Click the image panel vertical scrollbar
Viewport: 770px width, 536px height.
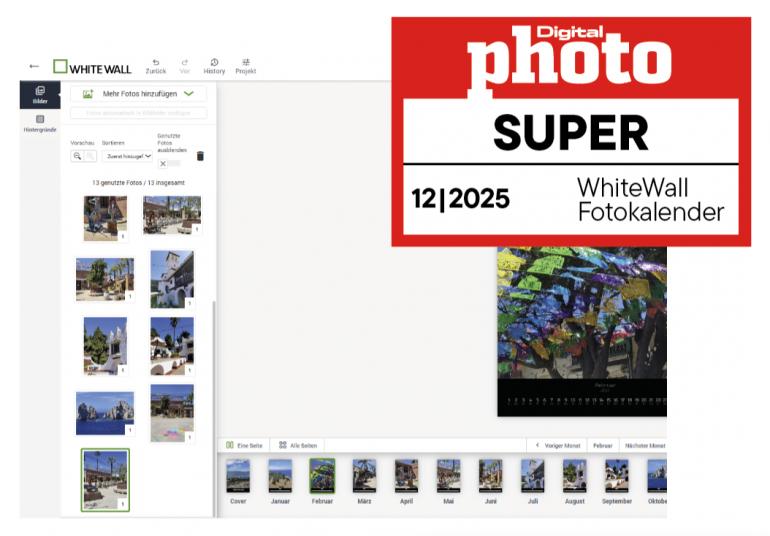pyautogui.click(x=214, y=408)
